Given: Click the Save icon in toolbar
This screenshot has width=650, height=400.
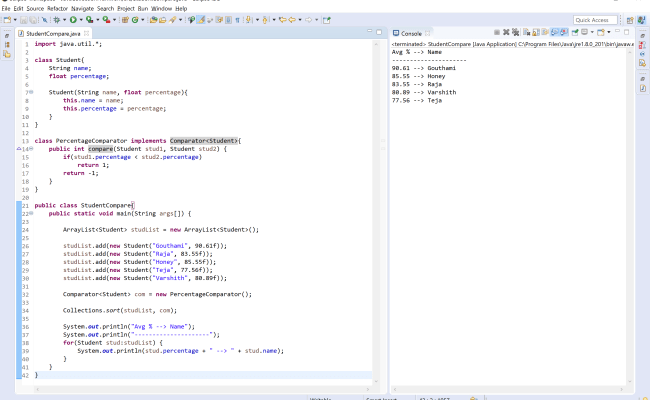Looking at the screenshot, I should (x=24, y=20).
